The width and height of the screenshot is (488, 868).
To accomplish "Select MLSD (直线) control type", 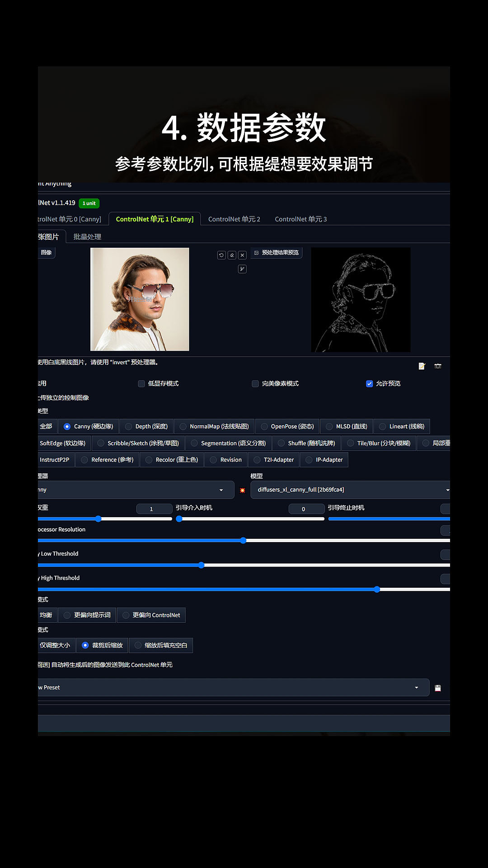I will pos(347,426).
